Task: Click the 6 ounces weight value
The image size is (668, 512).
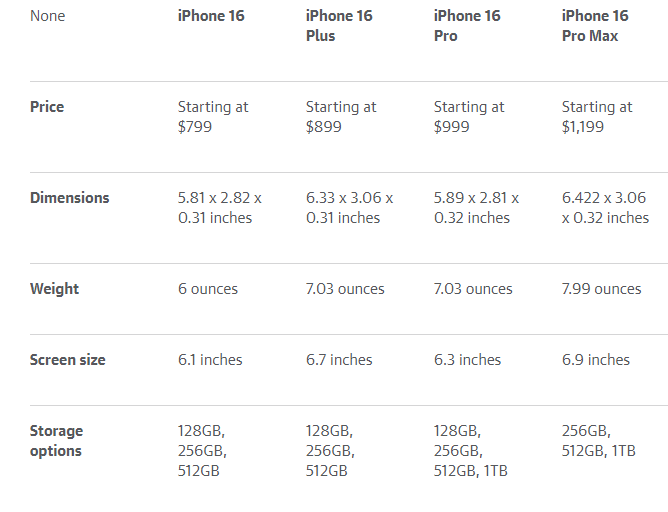Action: [208, 289]
